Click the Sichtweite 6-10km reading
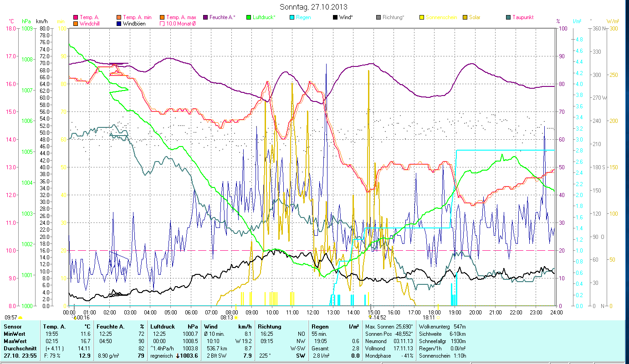629x364 pixels. click(x=442, y=334)
